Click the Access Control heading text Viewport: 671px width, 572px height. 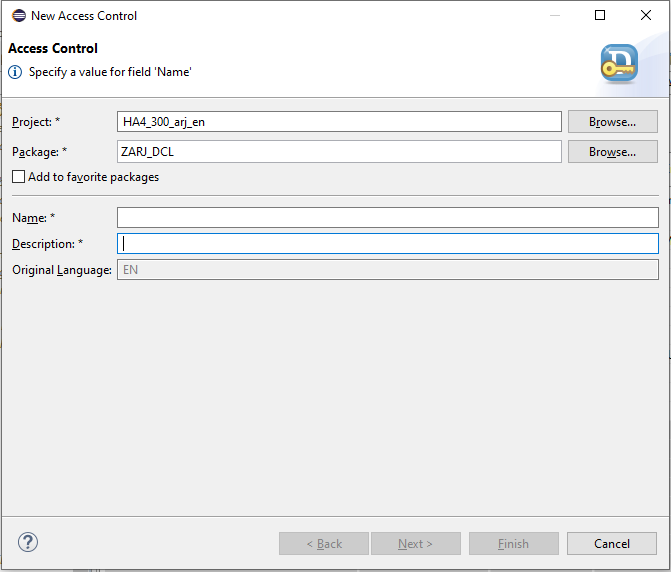point(53,48)
